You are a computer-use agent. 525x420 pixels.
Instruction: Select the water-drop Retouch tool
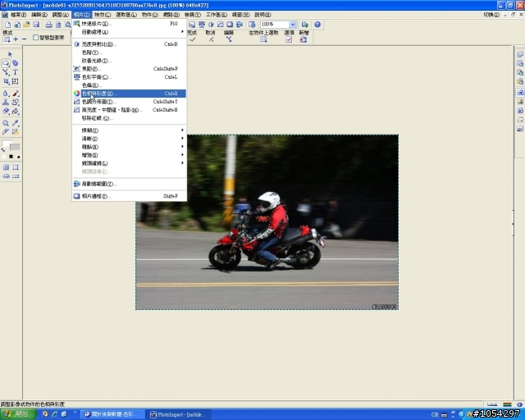point(6,94)
